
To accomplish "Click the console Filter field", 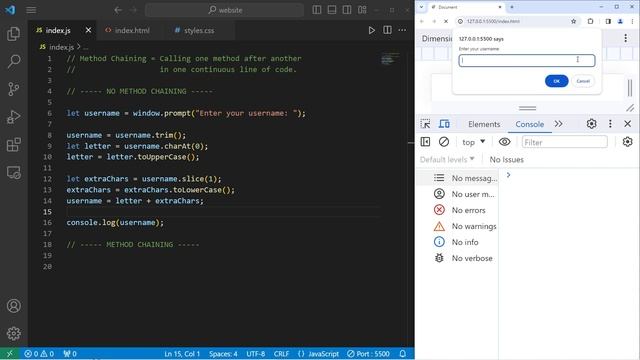I will 564,142.
